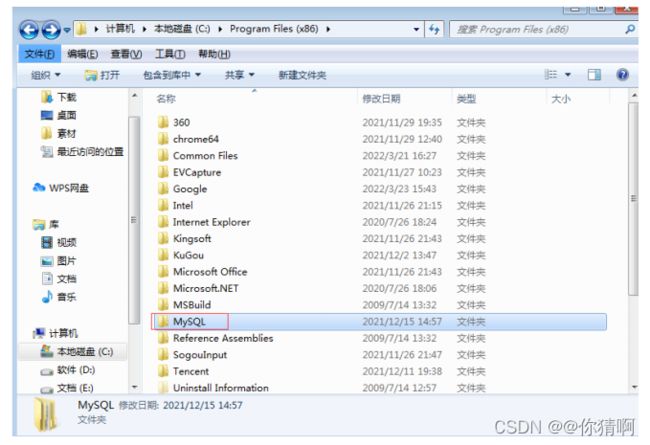Open the 共享 dropdown
Screen dimensions: 650x445
click(x=240, y=75)
